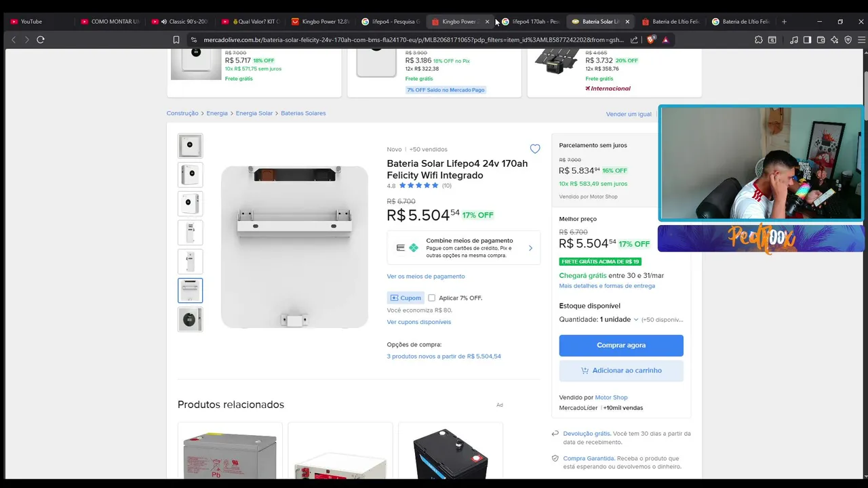Click Adicionar ao carrinho button
868x488 pixels.
tap(621, 371)
